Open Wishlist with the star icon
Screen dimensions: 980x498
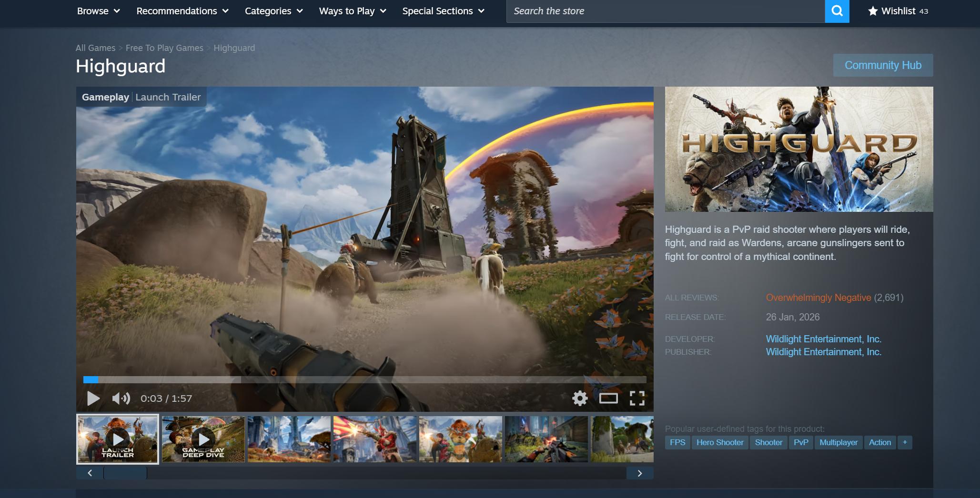pyautogui.click(x=898, y=11)
